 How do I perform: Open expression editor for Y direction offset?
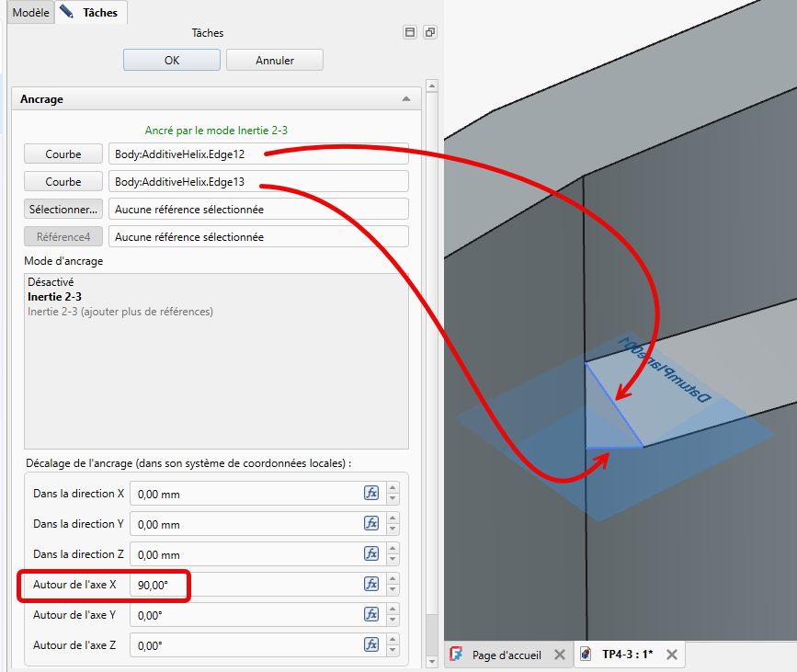pos(371,523)
